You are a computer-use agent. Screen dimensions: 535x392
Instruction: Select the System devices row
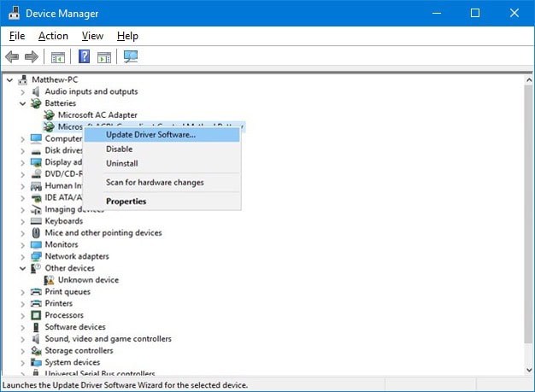pyautogui.click(x=73, y=362)
